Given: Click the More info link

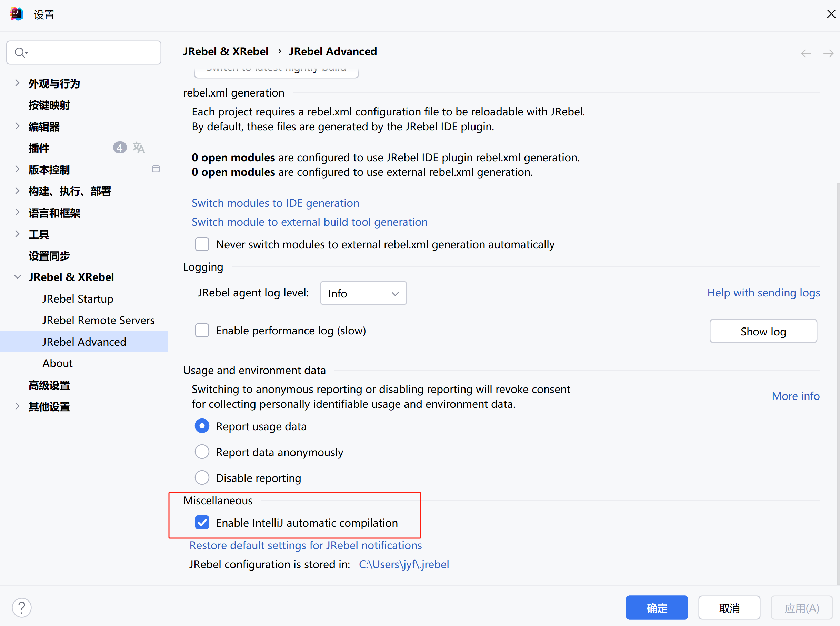Looking at the screenshot, I should (796, 396).
